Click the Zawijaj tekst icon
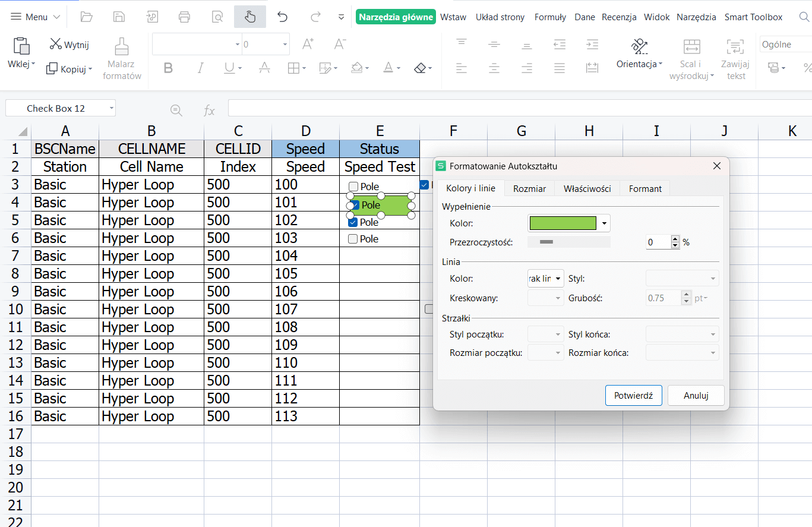 pyautogui.click(x=735, y=48)
